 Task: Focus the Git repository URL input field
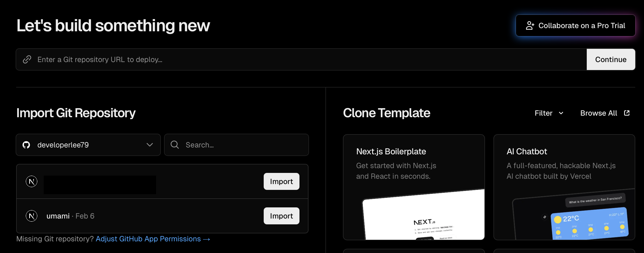[305, 59]
